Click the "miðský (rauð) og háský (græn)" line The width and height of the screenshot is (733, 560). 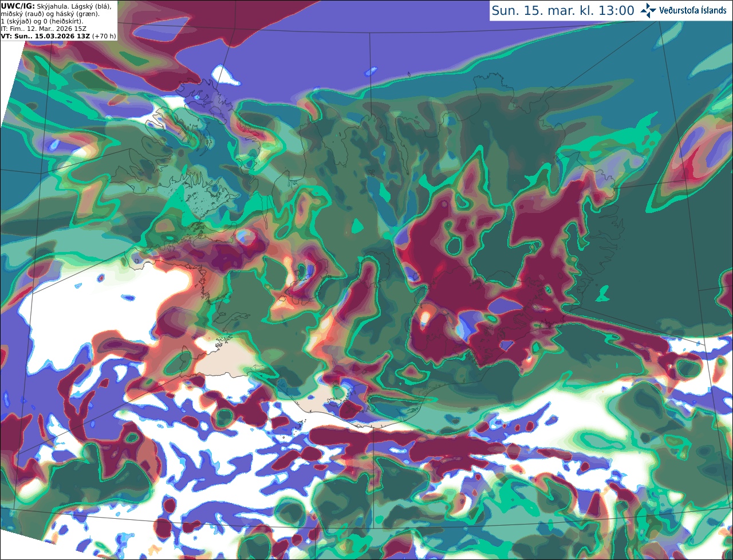point(50,14)
